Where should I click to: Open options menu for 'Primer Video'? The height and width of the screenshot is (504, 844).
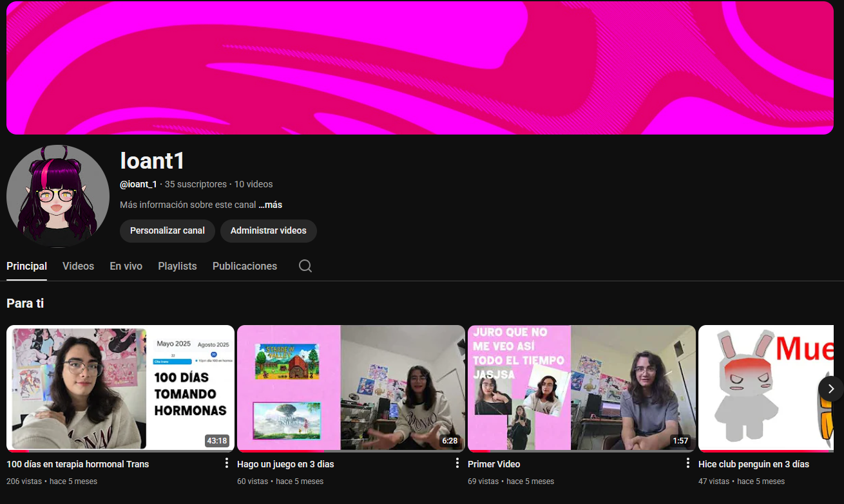[688, 463]
